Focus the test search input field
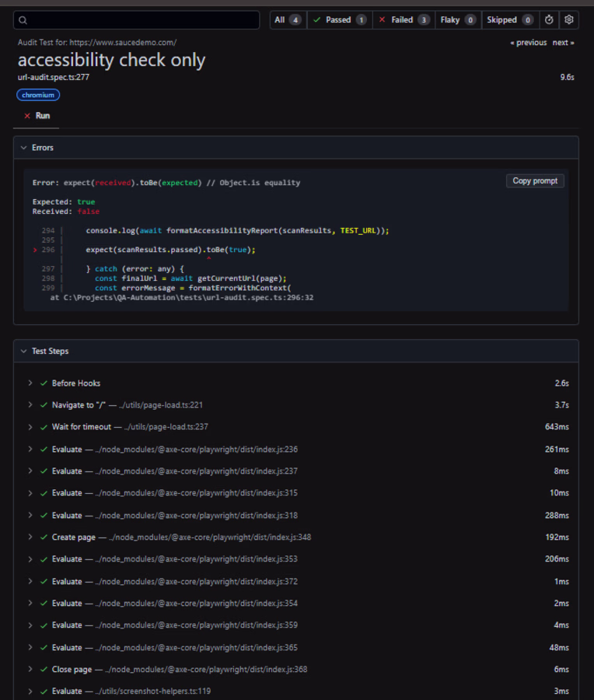Image resolution: width=594 pixels, height=700 pixels. pyautogui.click(x=137, y=20)
